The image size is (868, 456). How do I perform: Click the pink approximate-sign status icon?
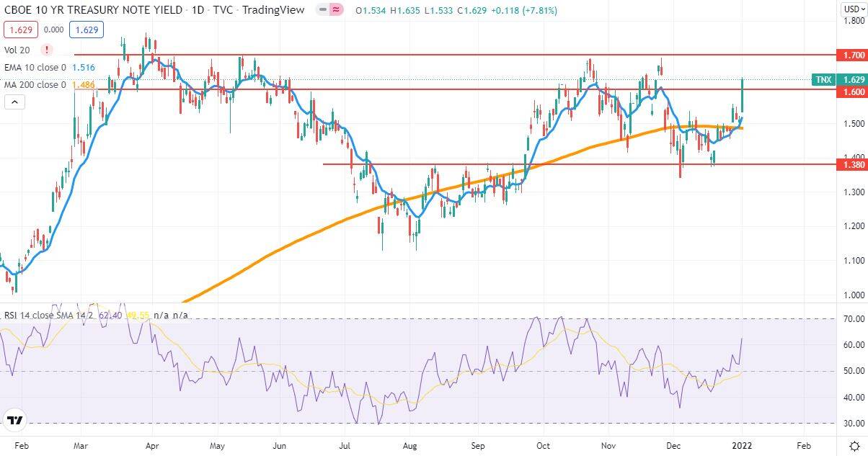point(336,11)
